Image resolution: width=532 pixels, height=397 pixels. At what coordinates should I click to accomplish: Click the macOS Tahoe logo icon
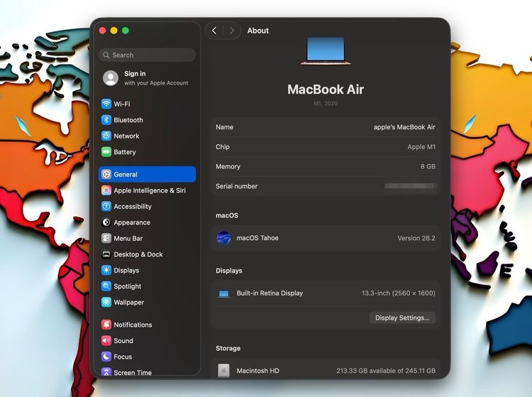(223, 238)
